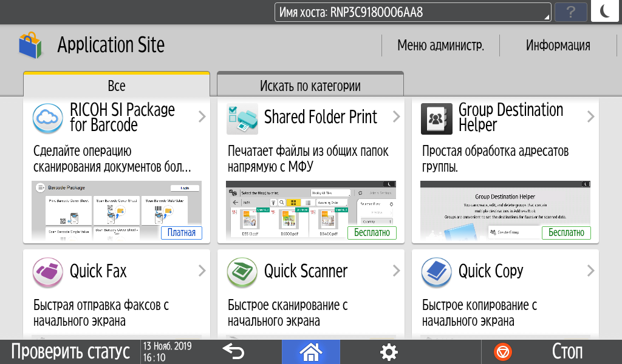Click the Application Site shopping bag icon
Screen dimensions: 622x364
point(30,45)
